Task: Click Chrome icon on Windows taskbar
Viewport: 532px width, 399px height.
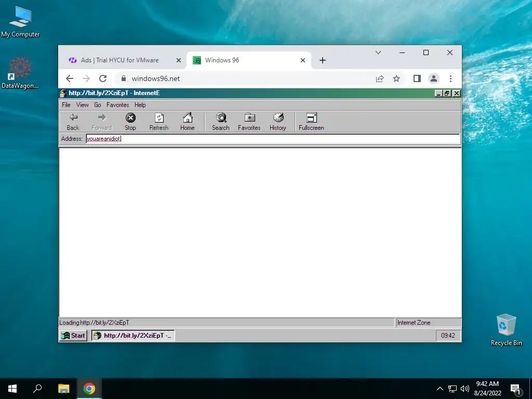Action: tap(89, 389)
